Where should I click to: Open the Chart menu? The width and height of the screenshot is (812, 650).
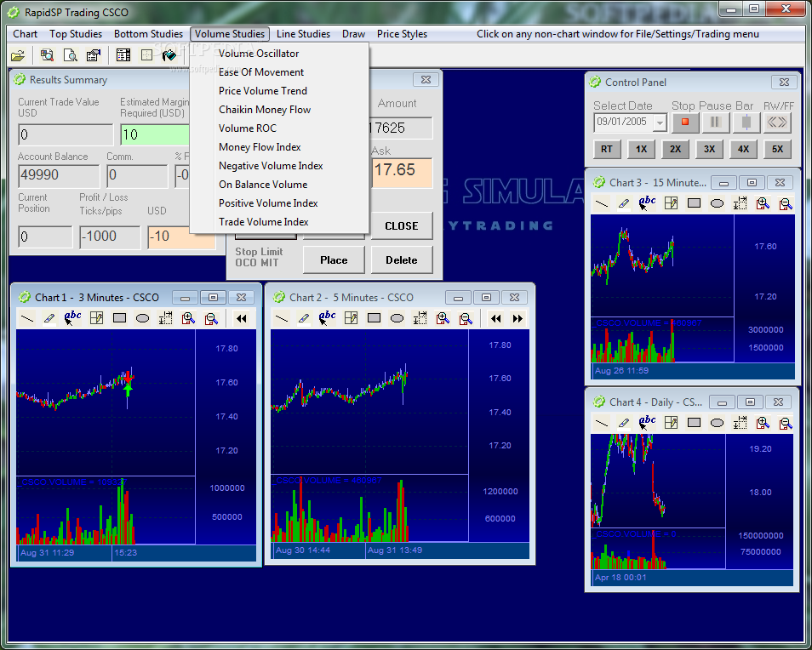[x=25, y=34]
